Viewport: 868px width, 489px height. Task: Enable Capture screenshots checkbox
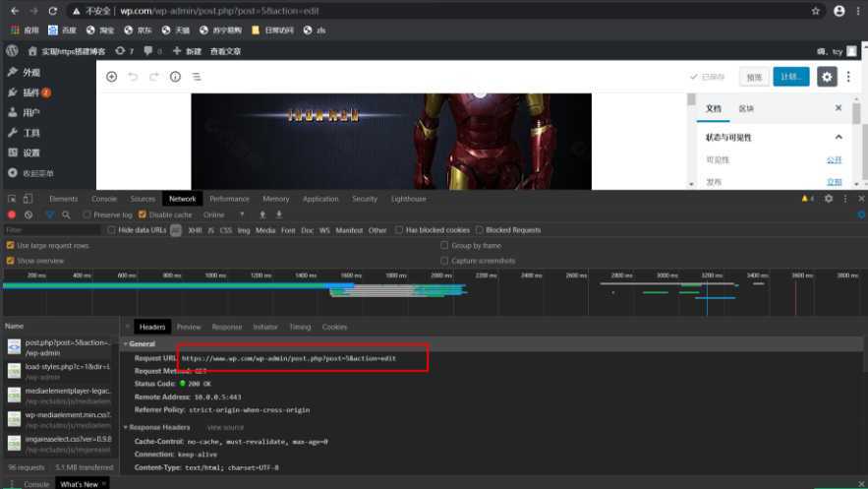click(x=444, y=261)
